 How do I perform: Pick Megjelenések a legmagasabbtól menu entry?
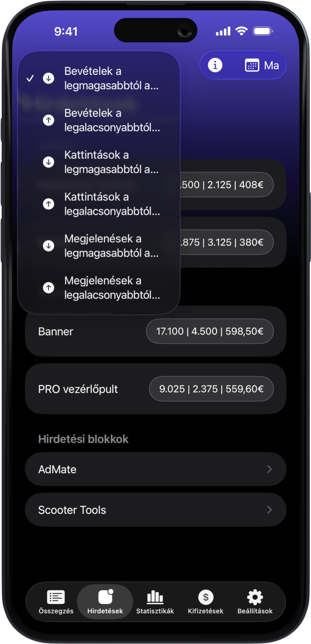click(x=111, y=246)
